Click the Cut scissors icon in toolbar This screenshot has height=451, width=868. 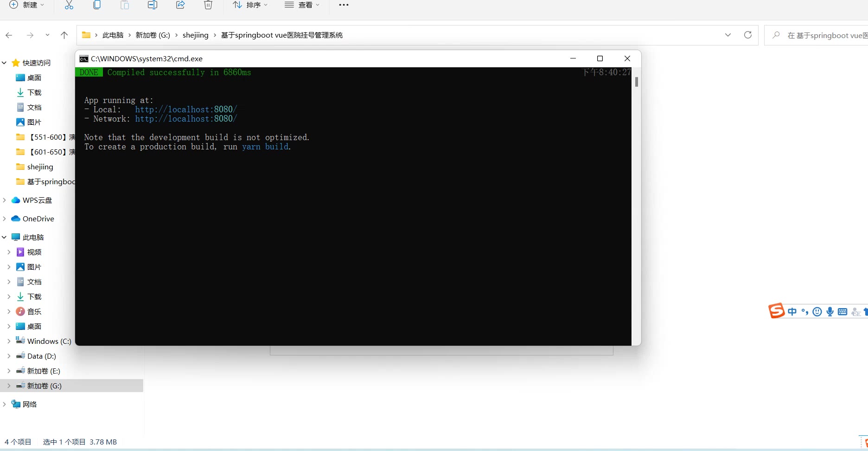(x=69, y=5)
